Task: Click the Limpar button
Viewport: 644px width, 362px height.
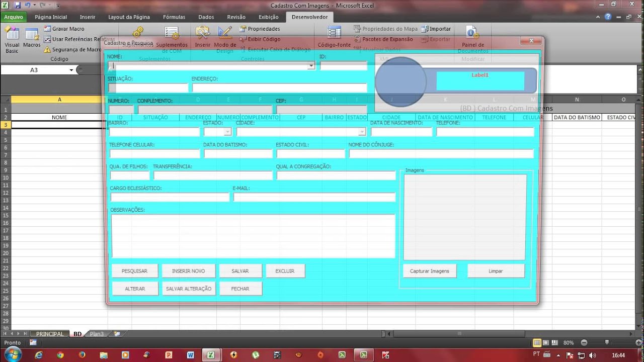Action: (496, 271)
